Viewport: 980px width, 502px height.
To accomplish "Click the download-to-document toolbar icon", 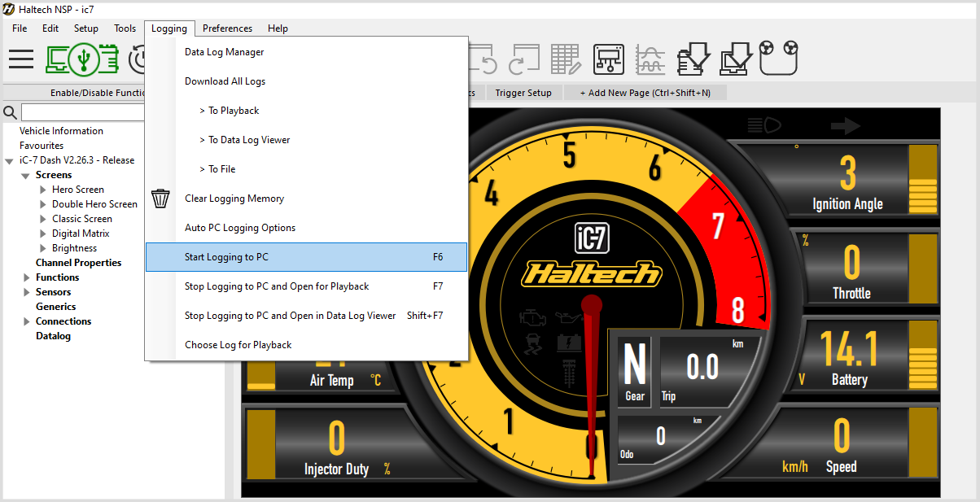I will click(x=693, y=59).
